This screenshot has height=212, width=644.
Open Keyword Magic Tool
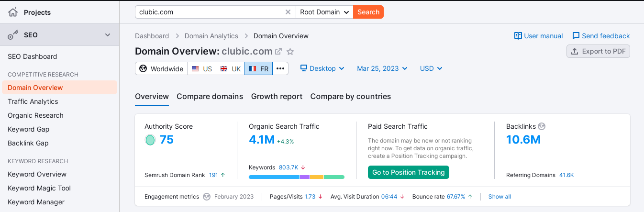[39, 188]
